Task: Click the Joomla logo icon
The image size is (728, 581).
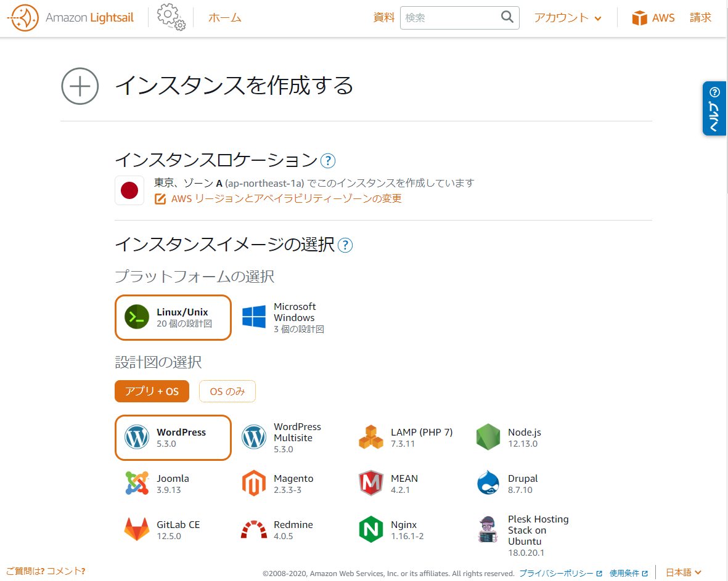Action: tap(136, 483)
